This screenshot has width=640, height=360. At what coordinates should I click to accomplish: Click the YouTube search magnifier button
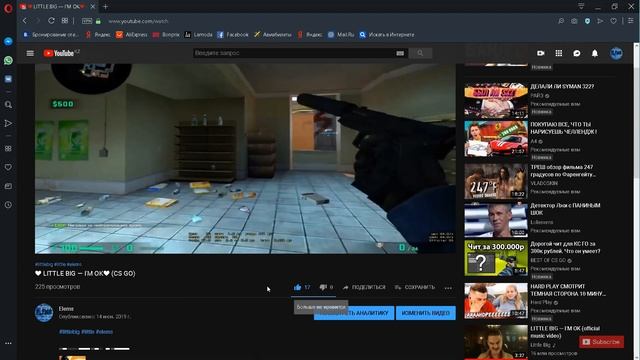click(x=420, y=53)
